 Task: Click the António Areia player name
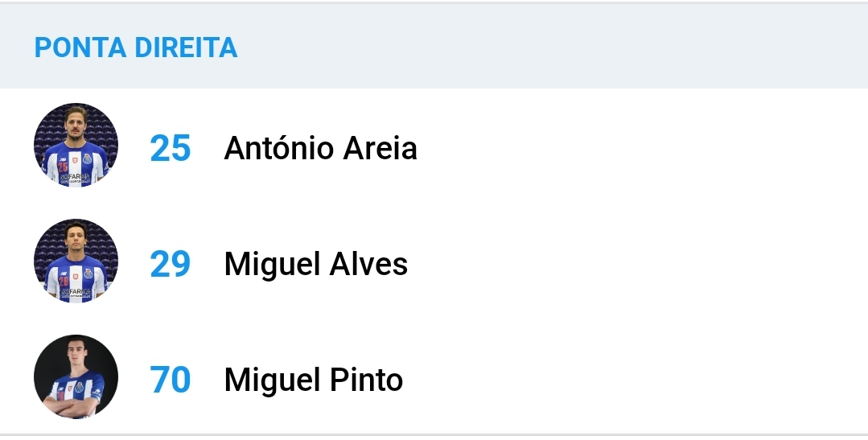(x=320, y=148)
